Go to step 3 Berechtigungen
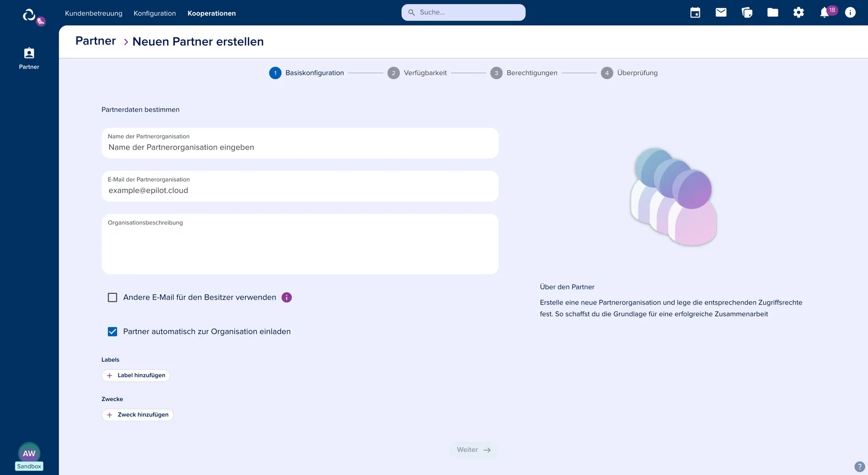The image size is (868, 475). (524, 73)
